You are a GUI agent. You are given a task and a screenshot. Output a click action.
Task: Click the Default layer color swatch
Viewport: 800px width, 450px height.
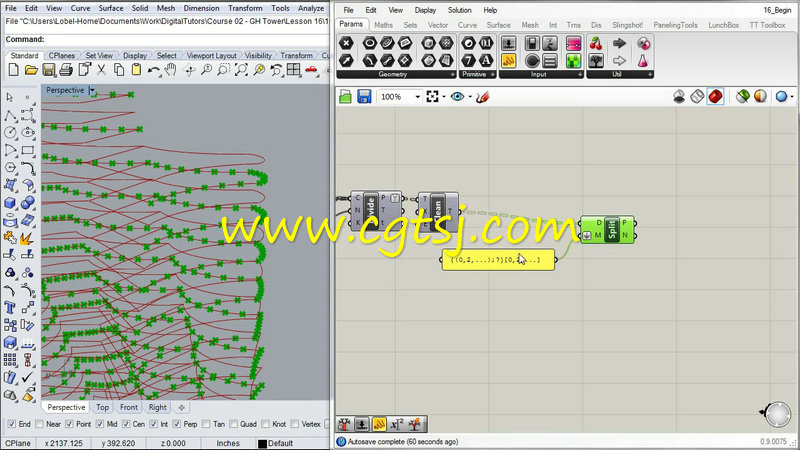(x=262, y=443)
